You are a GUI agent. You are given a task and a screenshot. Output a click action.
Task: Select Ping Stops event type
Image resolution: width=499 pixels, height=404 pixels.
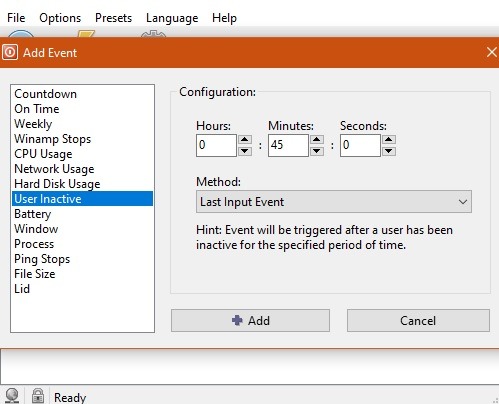pos(82,259)
